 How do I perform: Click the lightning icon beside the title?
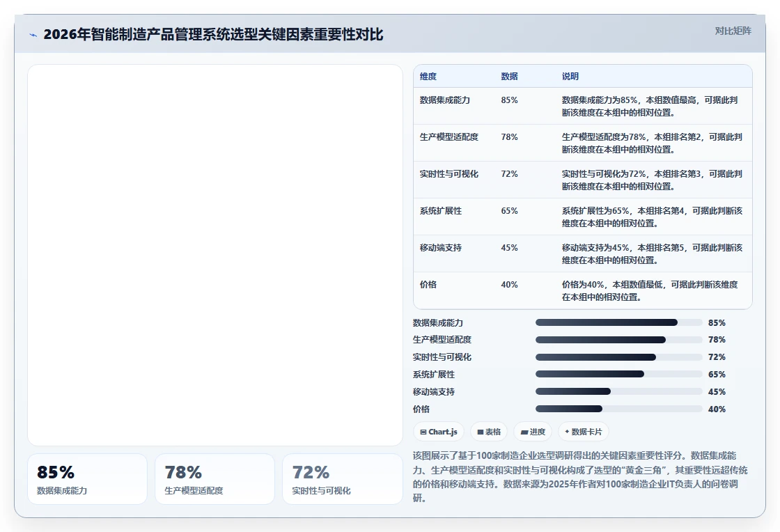[33, 35]
